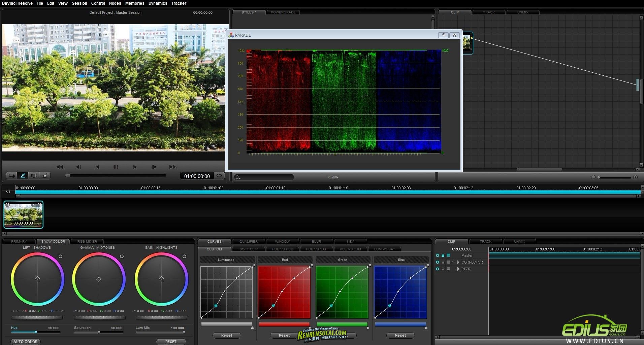Reset the Blue curve
The image size is (644, 345).
pos(400,335)
